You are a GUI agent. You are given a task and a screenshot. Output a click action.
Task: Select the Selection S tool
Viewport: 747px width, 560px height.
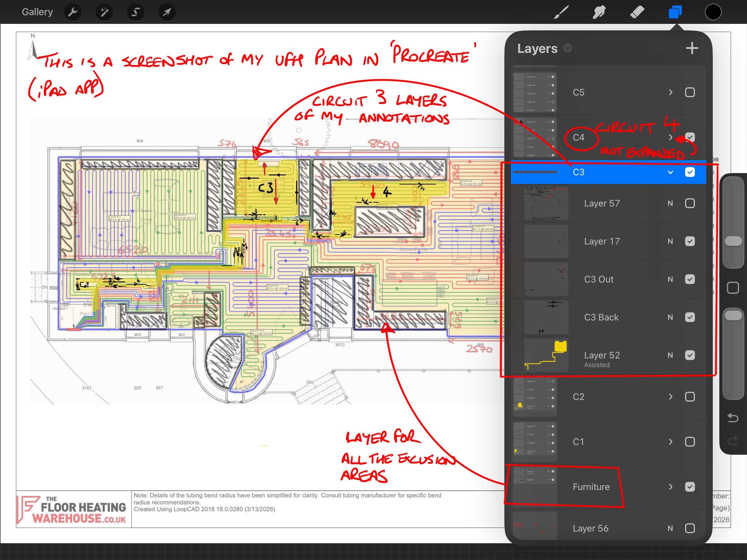coord(135,12)
